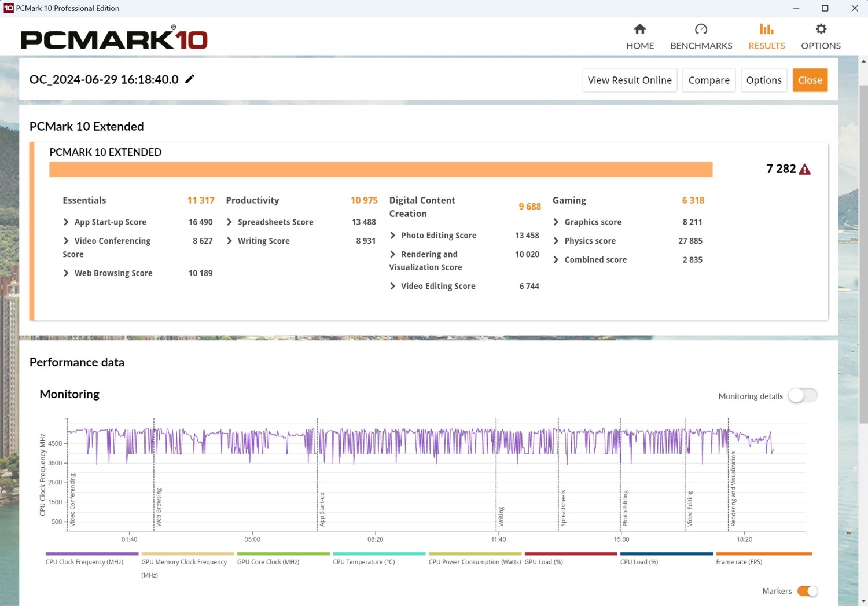Expand the Spreadsheets Score details
This screenshot has width=868, height=606.
[x=230, y=222]
